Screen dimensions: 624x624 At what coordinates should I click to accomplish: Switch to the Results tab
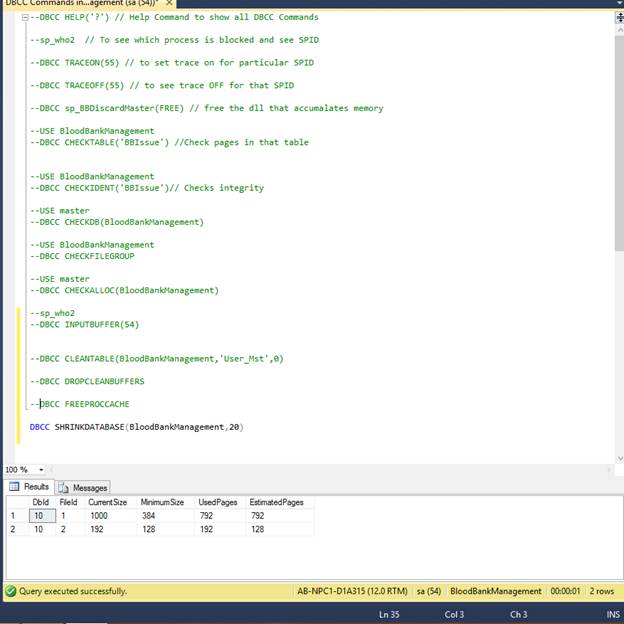click(x=29, y=487)
